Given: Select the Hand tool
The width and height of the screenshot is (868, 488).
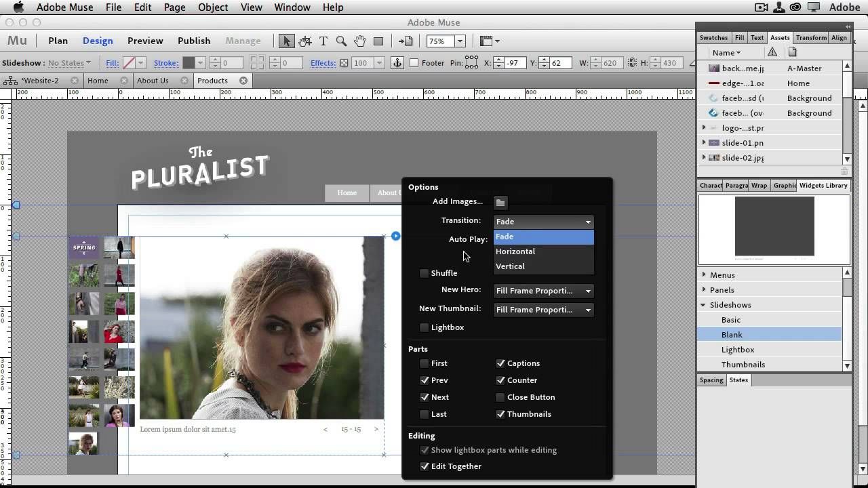Looking at the screenshot, I should click(360, 41).
